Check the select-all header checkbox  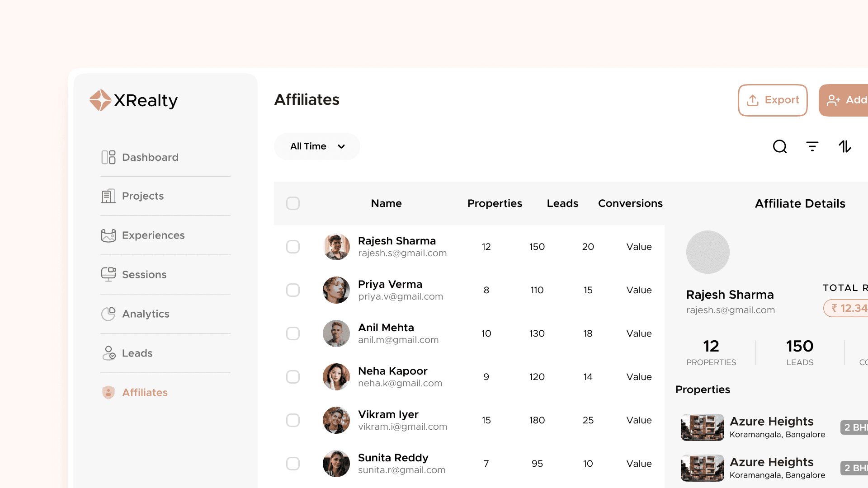coord(293,203)
